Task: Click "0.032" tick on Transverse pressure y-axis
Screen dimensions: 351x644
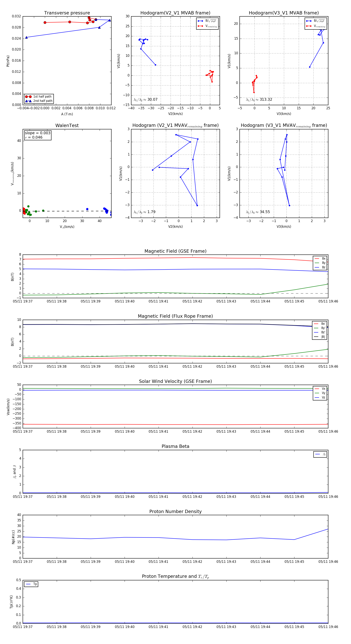Action: tap(17, 16)
